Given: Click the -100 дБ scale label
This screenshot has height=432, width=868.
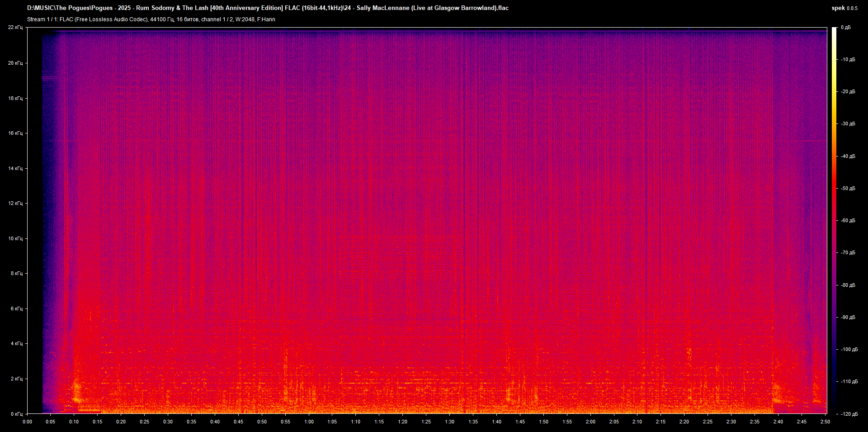Looking at the screenshot, I should (849, 349).
